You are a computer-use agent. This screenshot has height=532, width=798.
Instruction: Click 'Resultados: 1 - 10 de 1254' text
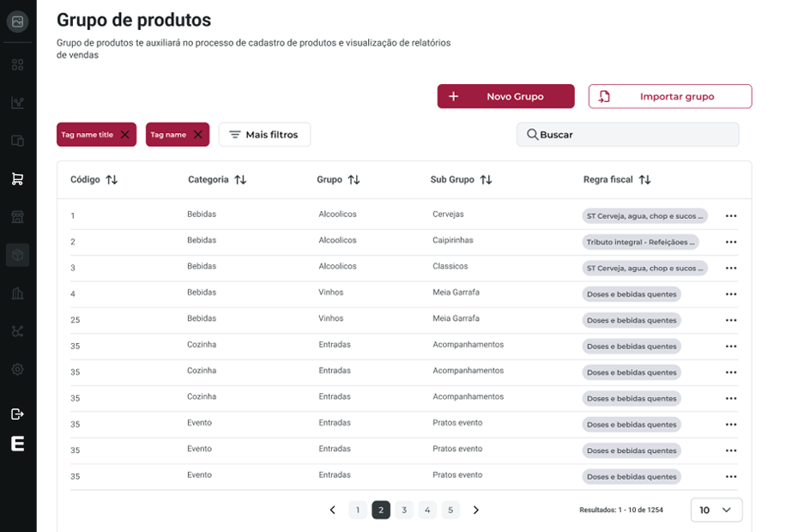tap(621, 510)
